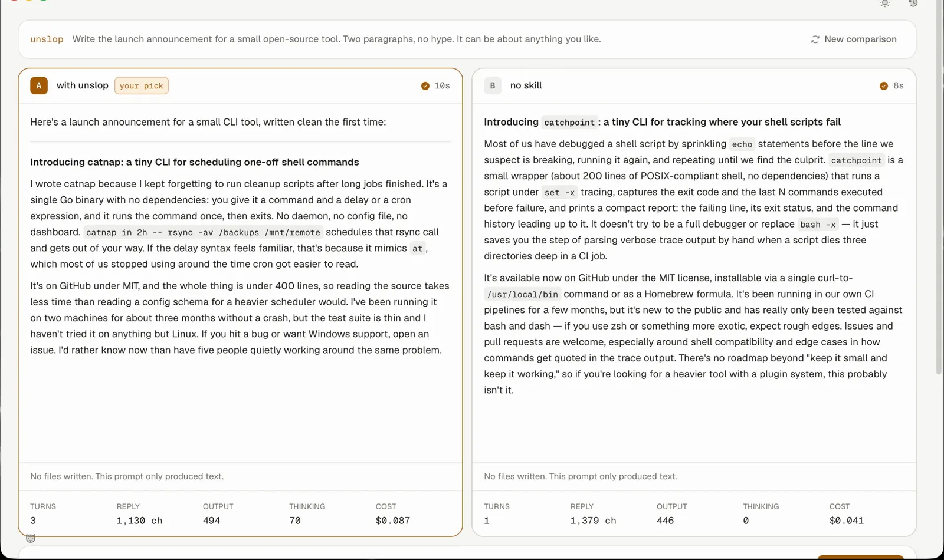
Task: Open the history clock icon
Action: (913, 3)
